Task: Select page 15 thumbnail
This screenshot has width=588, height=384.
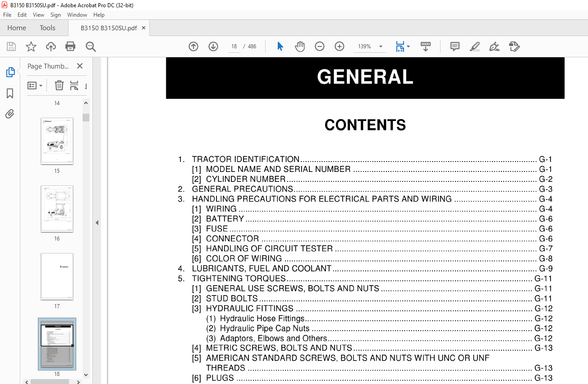Action: 57,141
